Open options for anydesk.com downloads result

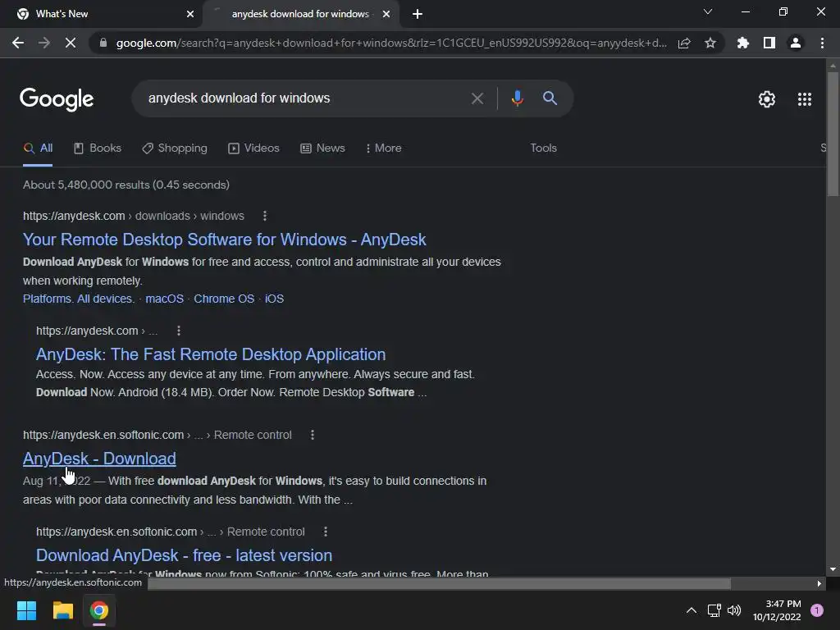(x=265, y=216)
